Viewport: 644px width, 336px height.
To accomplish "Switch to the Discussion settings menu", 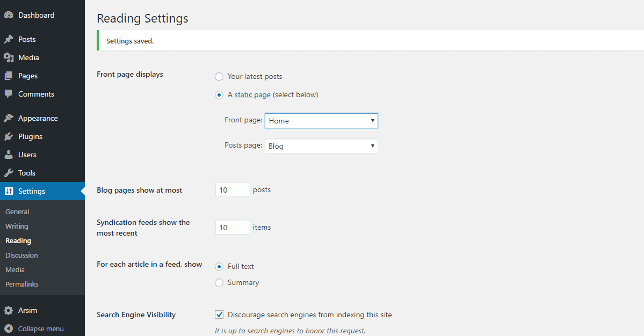I will [21, 255].
